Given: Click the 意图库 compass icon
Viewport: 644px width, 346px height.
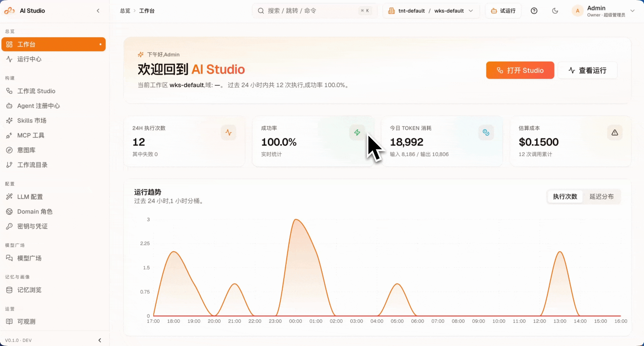Looking at the screenshot, I should [x=9, y=150].
